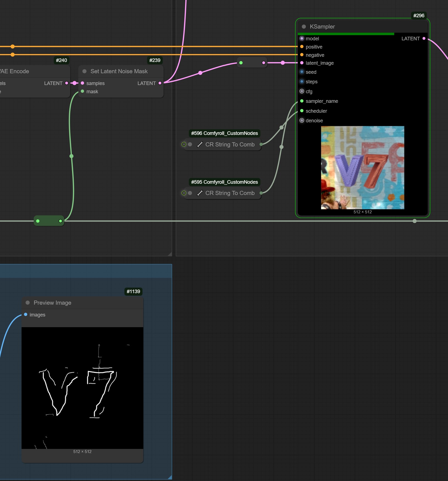The width and height of the screenshot is (448, 481).
Task: Click the Preview Image node title
Action: [52, 303]
